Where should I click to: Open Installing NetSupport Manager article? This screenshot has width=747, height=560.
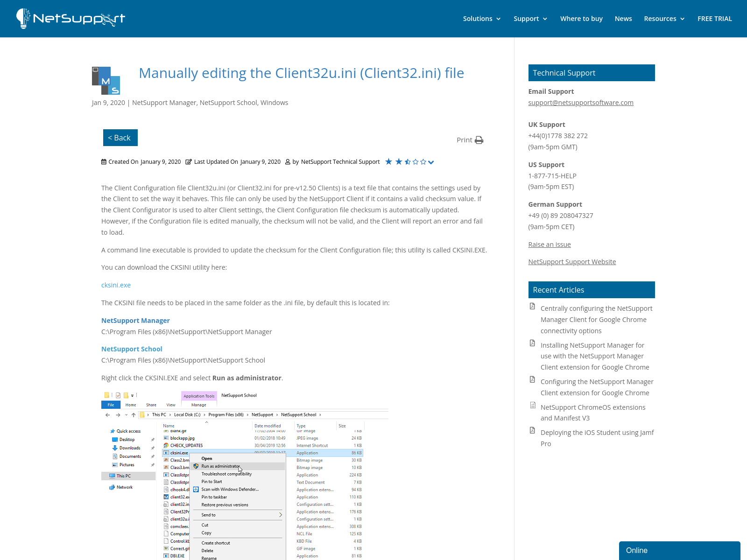[x=595, y=356]
